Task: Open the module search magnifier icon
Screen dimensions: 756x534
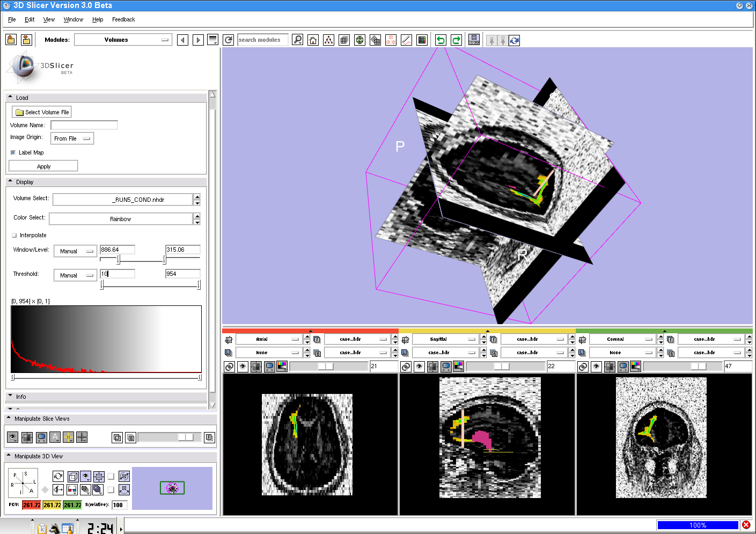Action: point(298,40)
